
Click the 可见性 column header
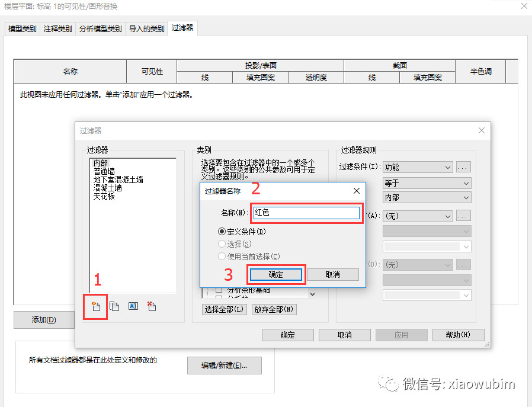pyautogui.click(x=152, y=71)
